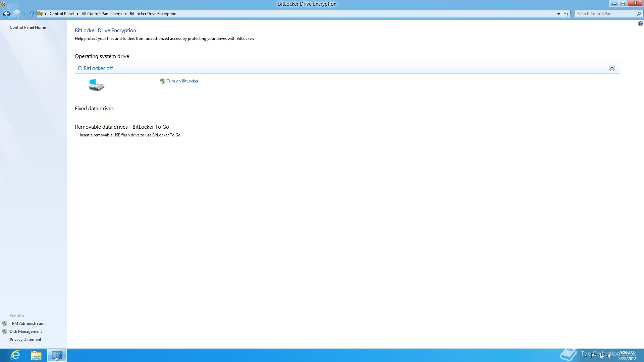Open the recent pages dropdown arrow
644x362 pixels.
click(x=24, y=14)
